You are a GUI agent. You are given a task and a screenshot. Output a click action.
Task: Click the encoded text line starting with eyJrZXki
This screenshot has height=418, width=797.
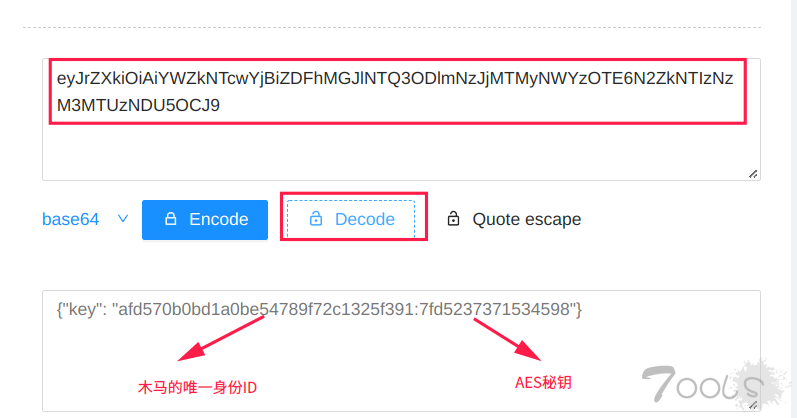395,78
